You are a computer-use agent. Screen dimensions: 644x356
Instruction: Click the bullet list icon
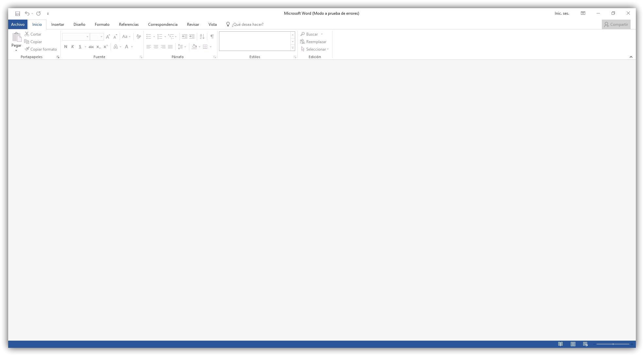(149, 37)
